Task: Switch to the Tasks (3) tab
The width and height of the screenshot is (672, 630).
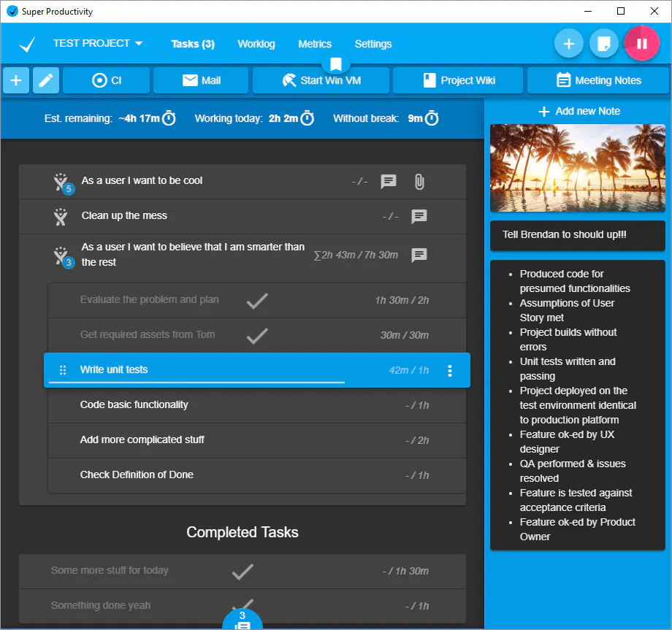Action: (x=193, y=44)
